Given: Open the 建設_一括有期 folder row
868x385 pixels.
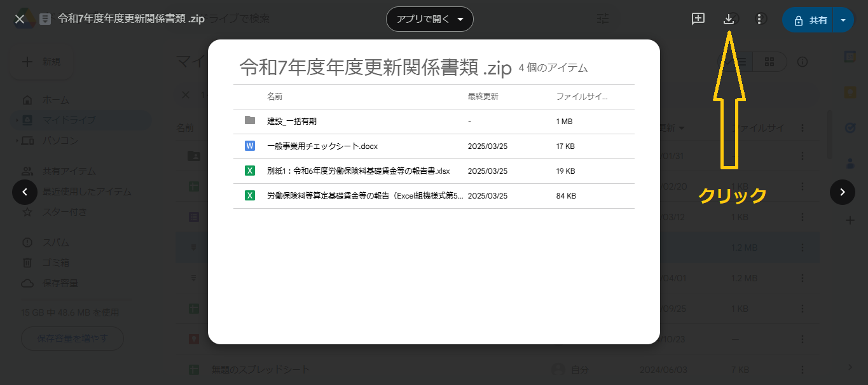Looking at the screenshot, I should point(434,121).
